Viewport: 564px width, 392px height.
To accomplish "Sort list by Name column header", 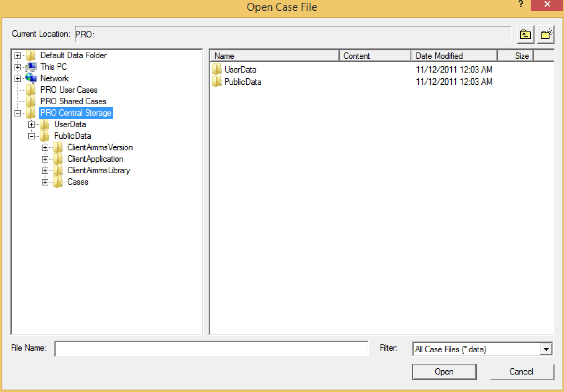I will click(275, 56).
